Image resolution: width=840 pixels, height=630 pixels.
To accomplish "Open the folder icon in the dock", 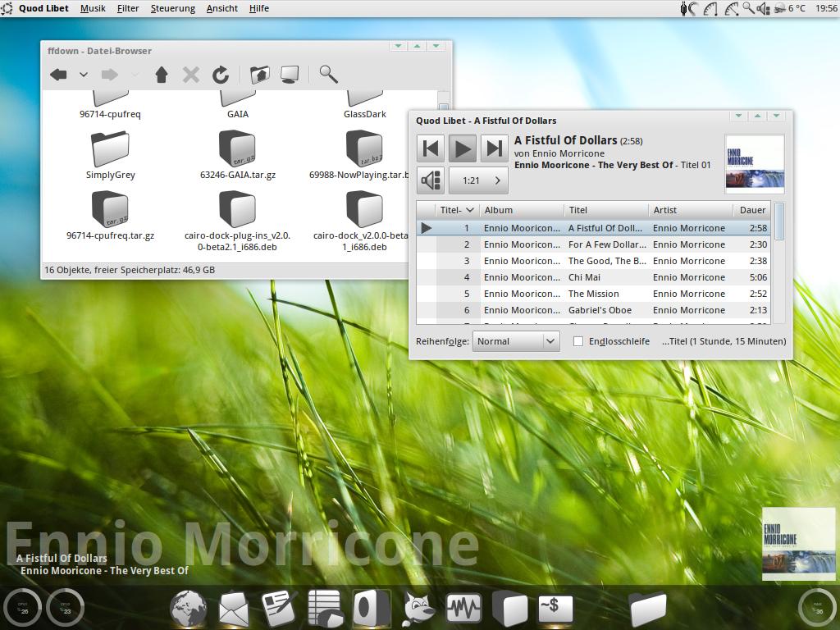I will tap(648, 609).
